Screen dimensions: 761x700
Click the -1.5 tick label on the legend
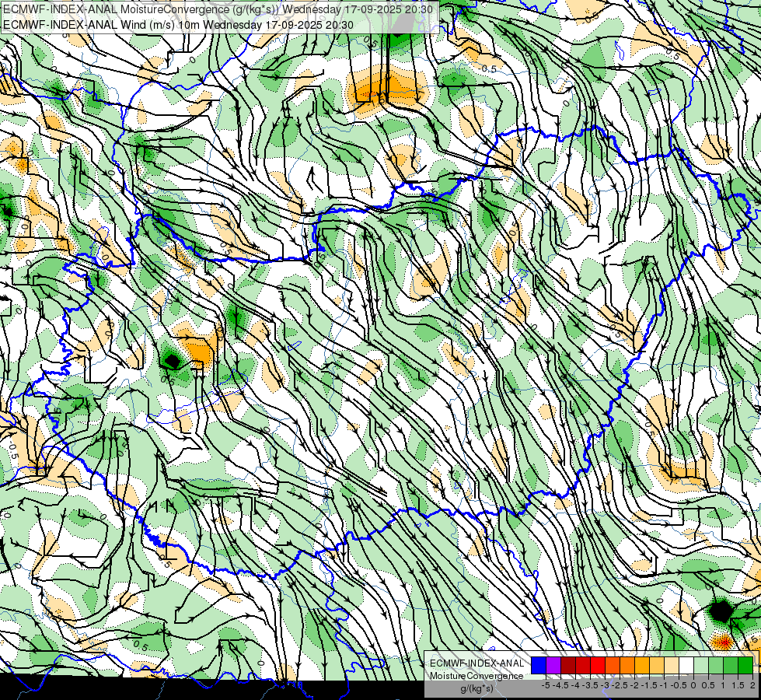649,685
